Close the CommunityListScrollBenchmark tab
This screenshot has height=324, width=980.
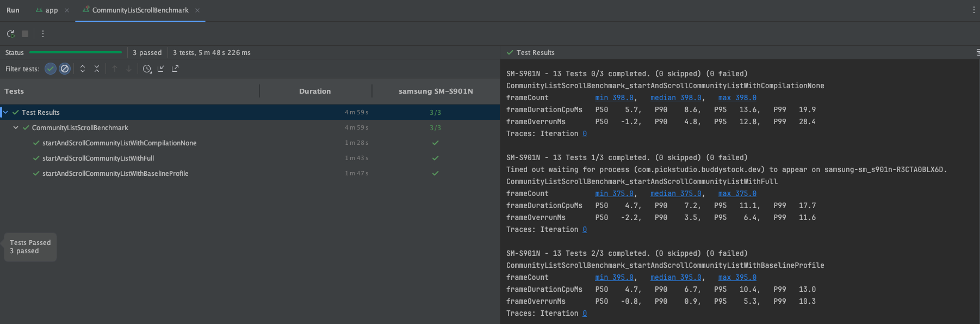[197, 10]
